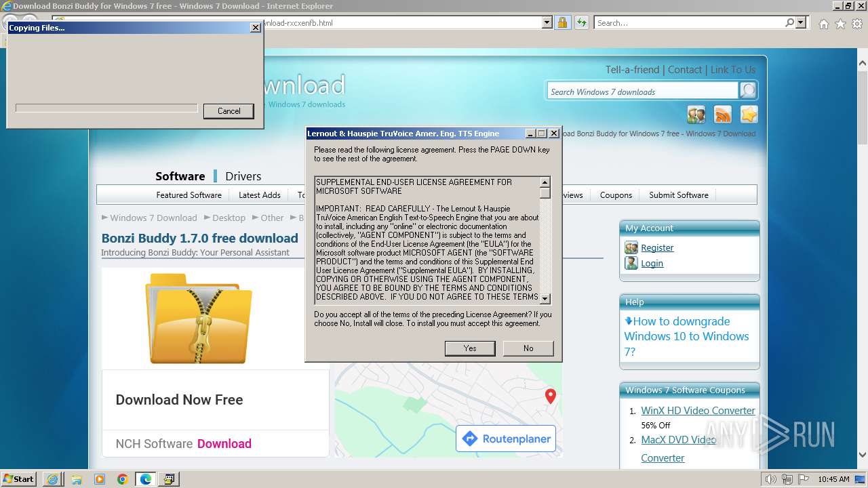Click Yes to accept the license agreement
Image resolution: width=868 pixels, height=488 pixels.
pos(470,348)
